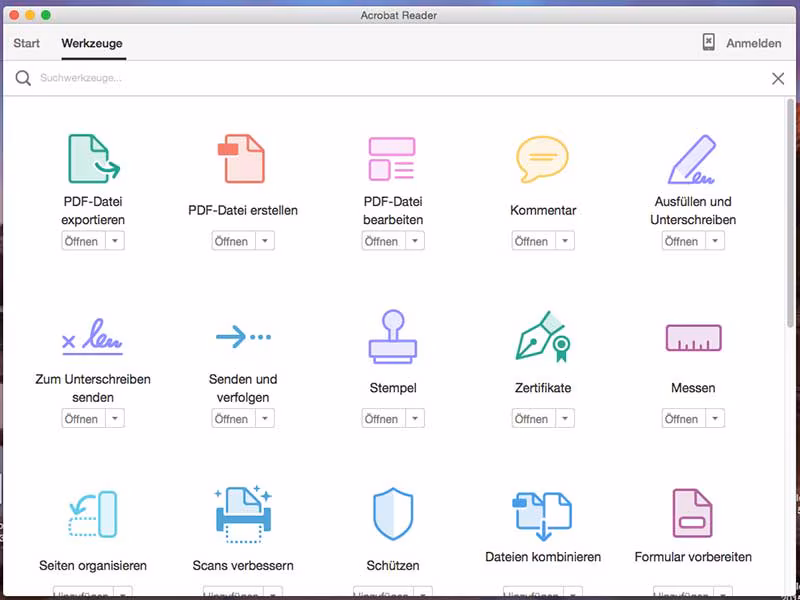
Task: Click the Dateien kombinieren label
Action: pos(543,557)
